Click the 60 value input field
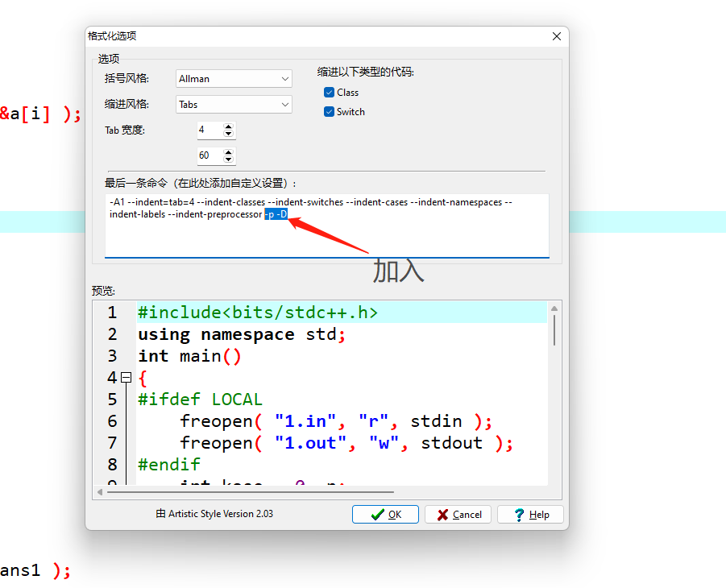The height and width of the screenshot is (588, 726). click(210, 155)
